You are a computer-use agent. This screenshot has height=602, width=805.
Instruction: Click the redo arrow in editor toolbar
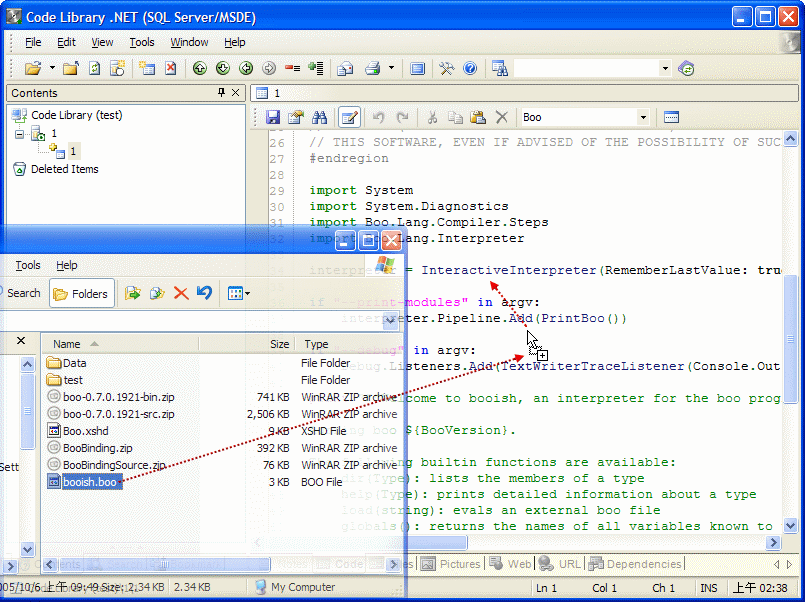[402, 118]
